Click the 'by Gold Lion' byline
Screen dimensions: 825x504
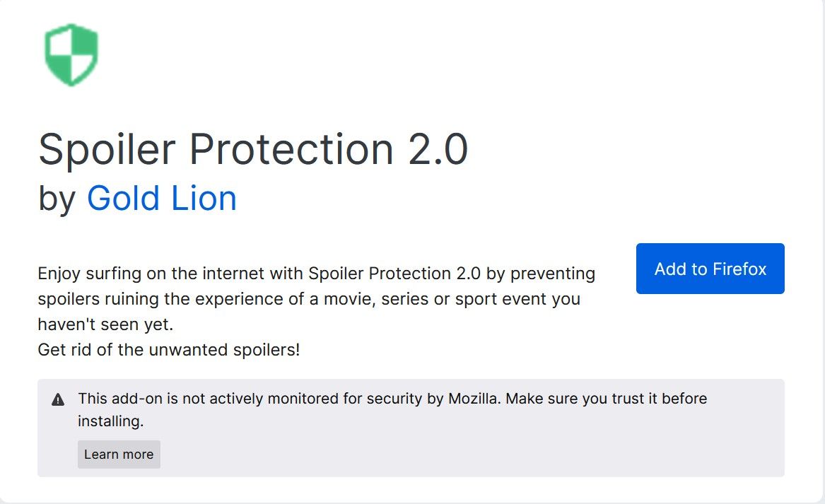[x=138, y=199]
